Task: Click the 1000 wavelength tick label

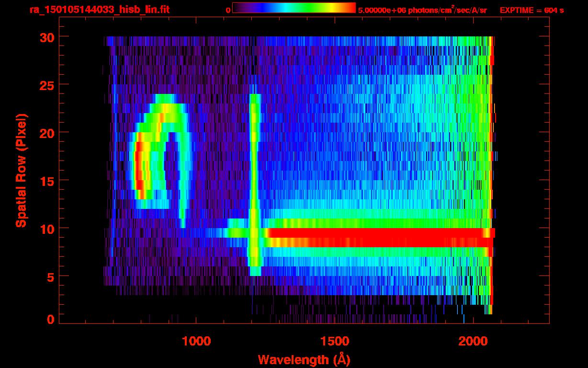Action: pos(196,341)
